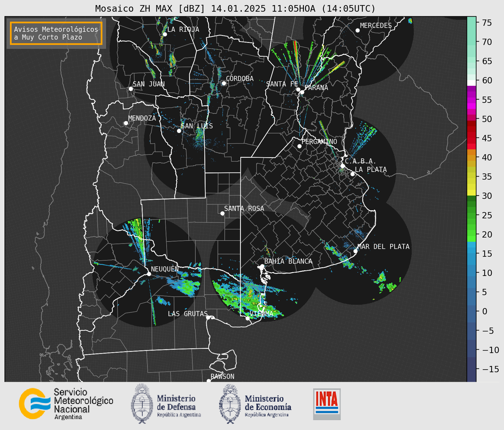Click the Servicio Meteorológico Nacional text

84,404
